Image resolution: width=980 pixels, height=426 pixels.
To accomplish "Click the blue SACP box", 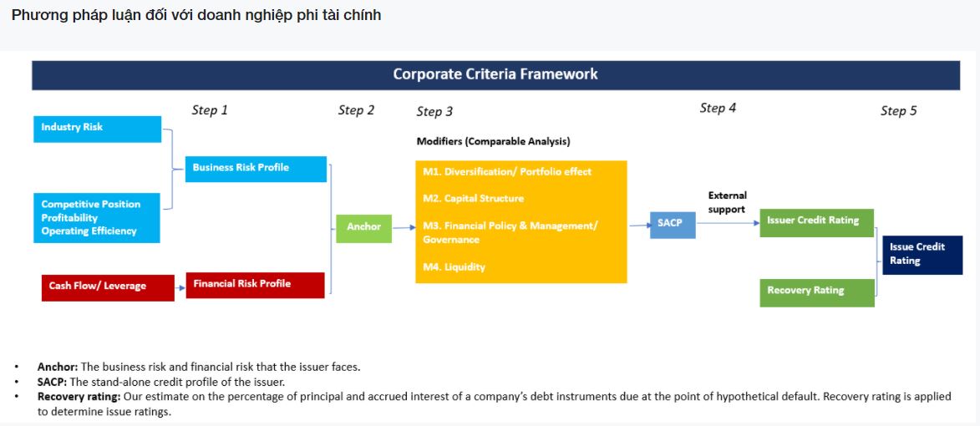I will tap(672, 225).
